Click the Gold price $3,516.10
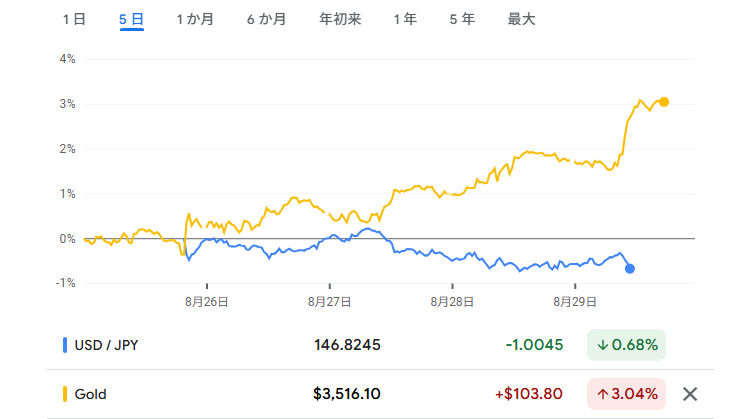Viewport: 735px width, 419px height. 347,394
